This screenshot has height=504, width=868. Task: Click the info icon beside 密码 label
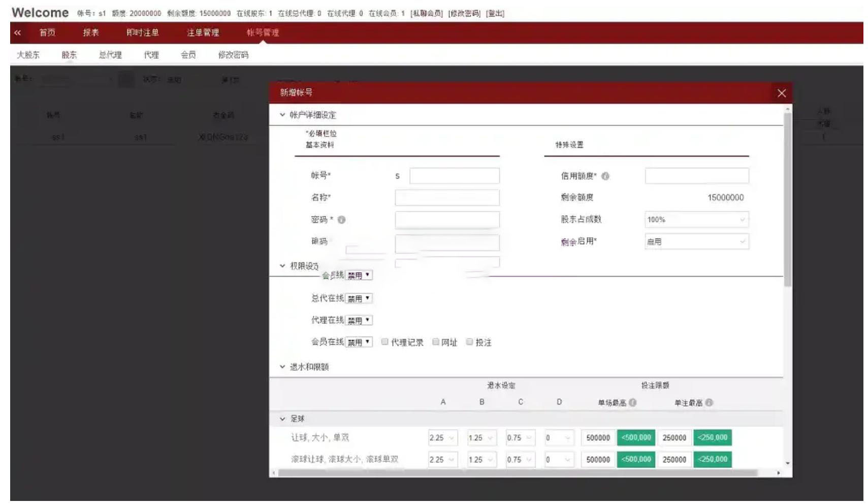[341, 220]
